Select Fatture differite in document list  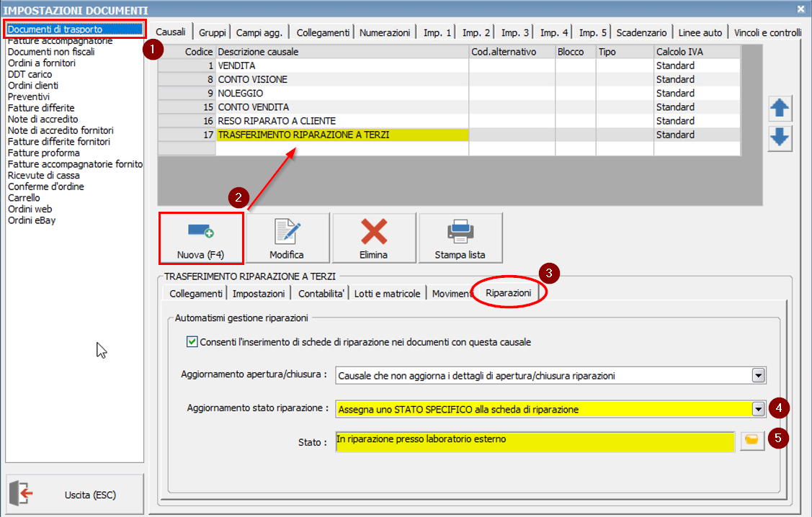coord(41,108)
